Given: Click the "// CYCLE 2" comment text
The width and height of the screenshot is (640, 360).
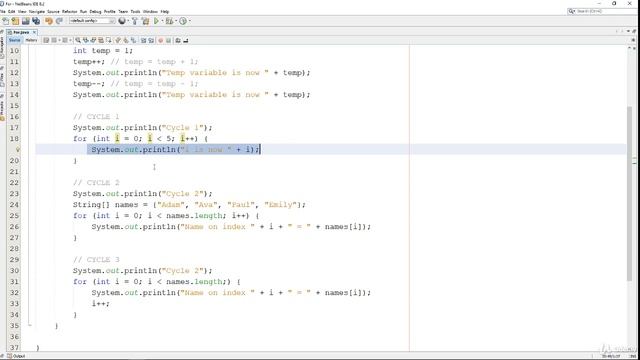Looking at the screenshot, I should (96, 182).
